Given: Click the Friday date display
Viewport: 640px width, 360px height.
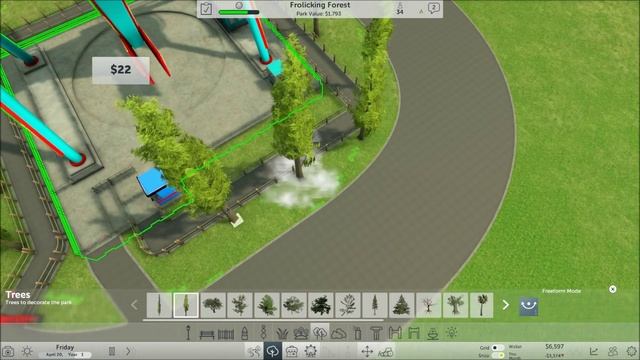Looking at the screenshot, I should click(x=64, y=347).
